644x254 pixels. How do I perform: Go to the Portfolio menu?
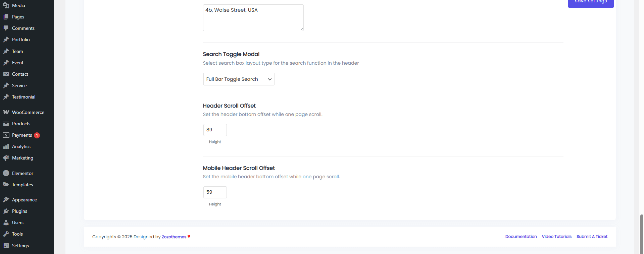point(21,40)
